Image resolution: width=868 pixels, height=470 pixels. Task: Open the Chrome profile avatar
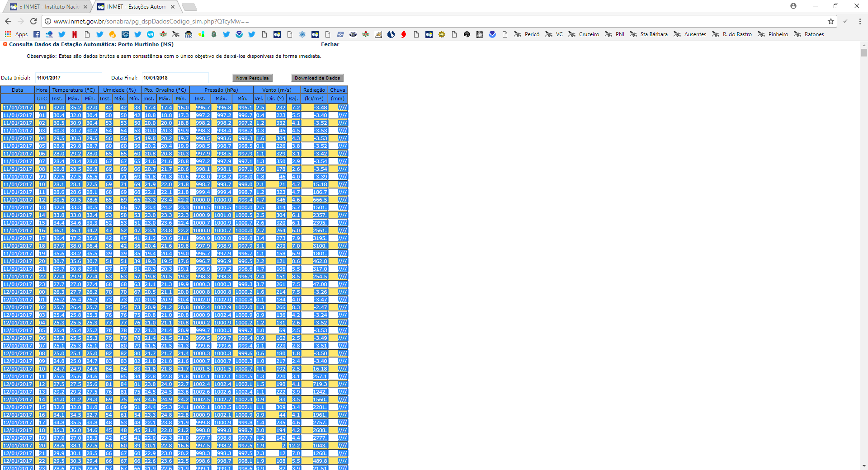pos(793,6)
